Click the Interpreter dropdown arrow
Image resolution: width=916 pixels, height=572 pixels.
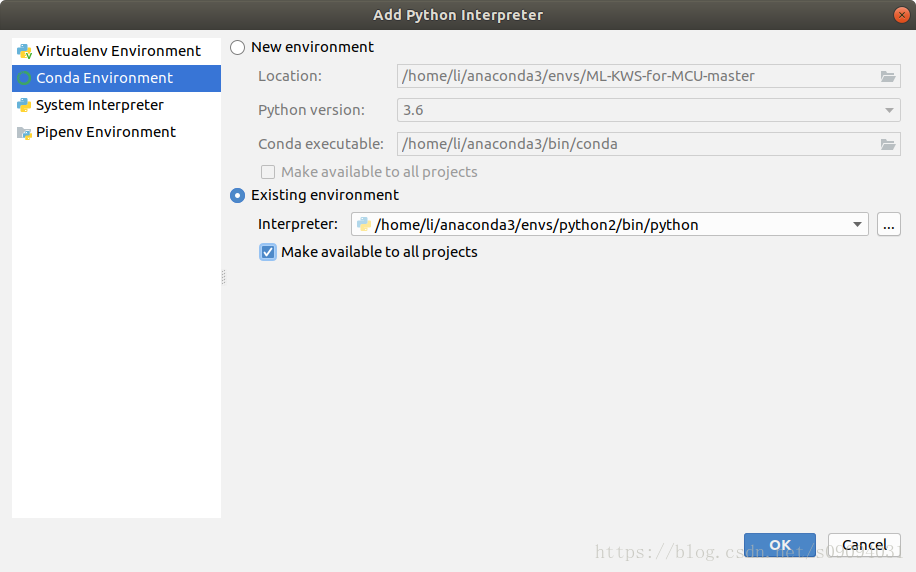[x=857, y=224]
